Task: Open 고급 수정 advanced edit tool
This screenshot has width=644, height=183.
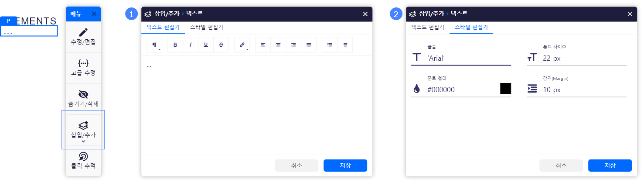Action: point(83,68)
